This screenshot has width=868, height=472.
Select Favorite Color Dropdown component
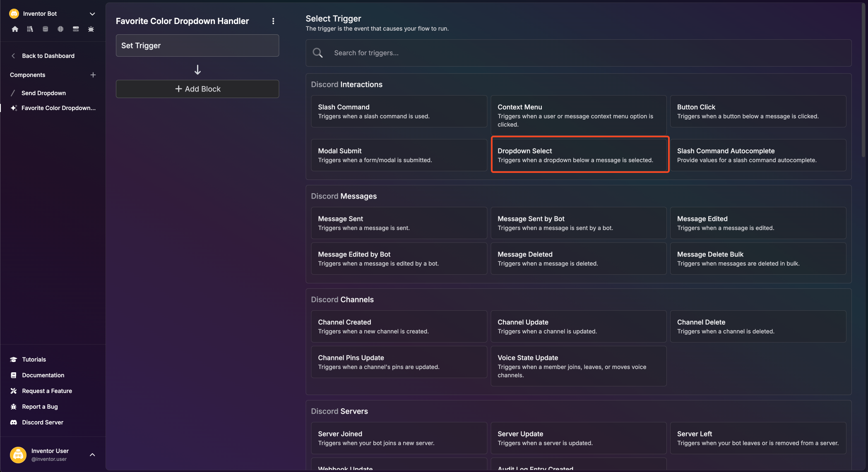58,108
